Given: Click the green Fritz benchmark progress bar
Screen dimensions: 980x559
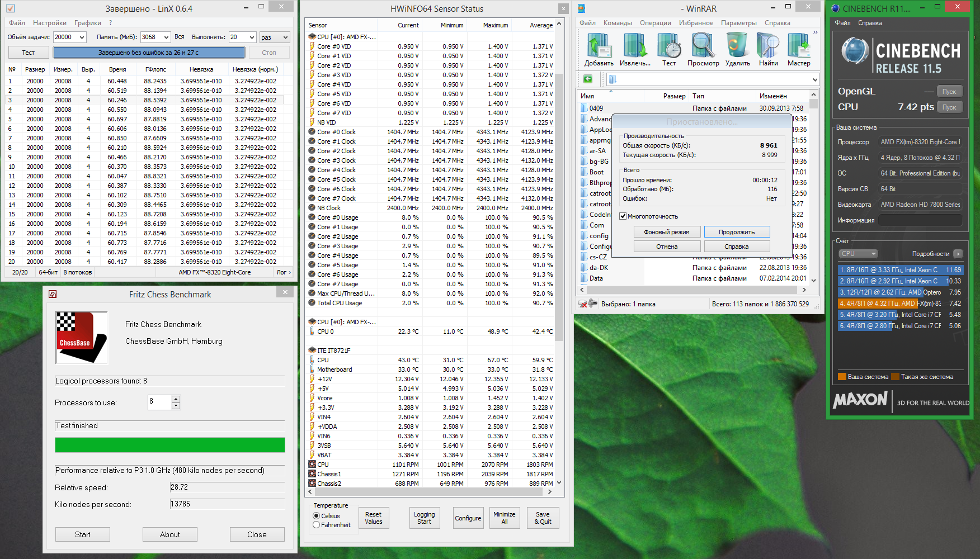Looking at the screenshot, I should (x=170, y=445).
